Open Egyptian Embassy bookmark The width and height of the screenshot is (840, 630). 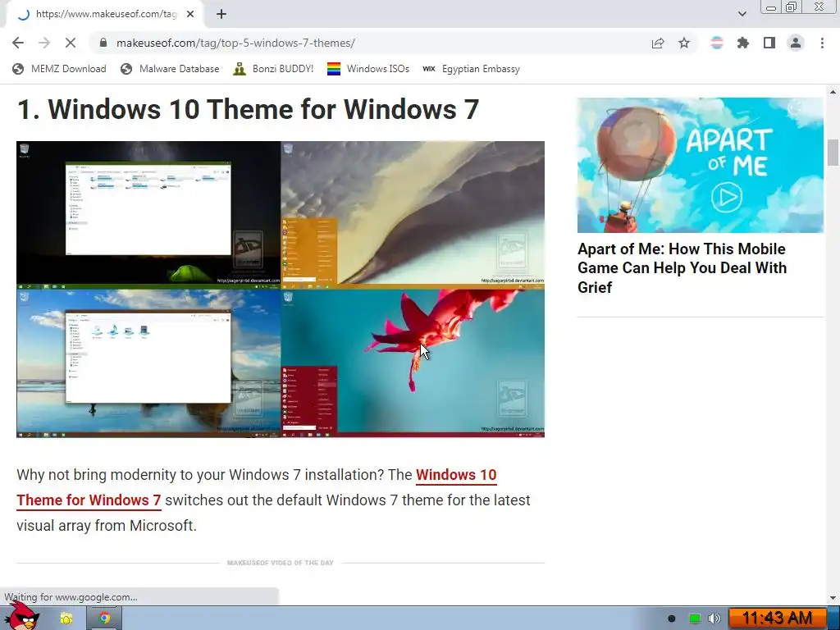click(x=472, y=69)
